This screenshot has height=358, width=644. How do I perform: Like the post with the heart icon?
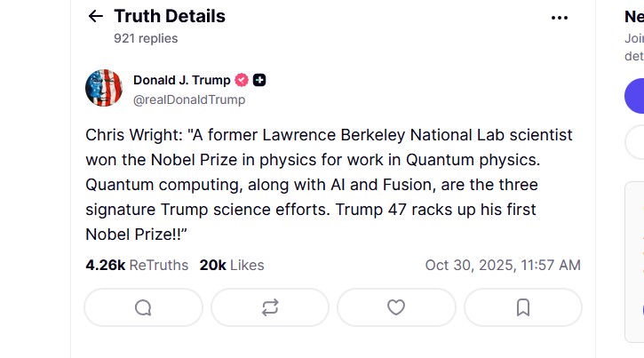pyautogui.click(x=396, y=307)
